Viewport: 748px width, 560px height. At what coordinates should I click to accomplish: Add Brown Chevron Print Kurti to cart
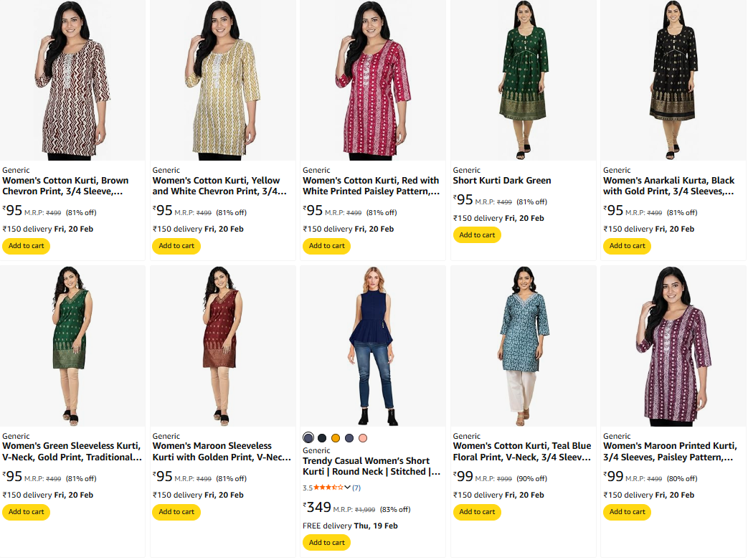click(26, 246)
